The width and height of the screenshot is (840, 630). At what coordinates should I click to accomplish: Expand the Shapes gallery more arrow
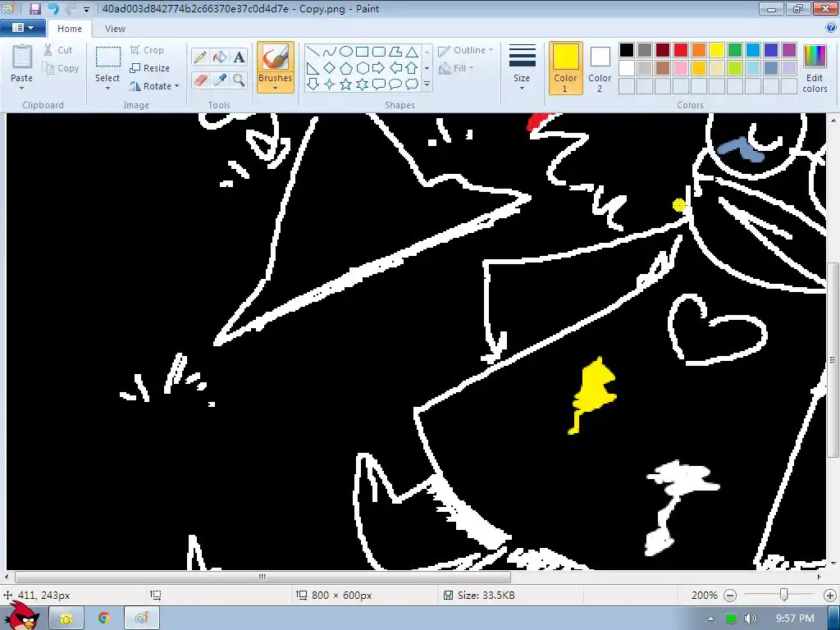tap(427, 84)
